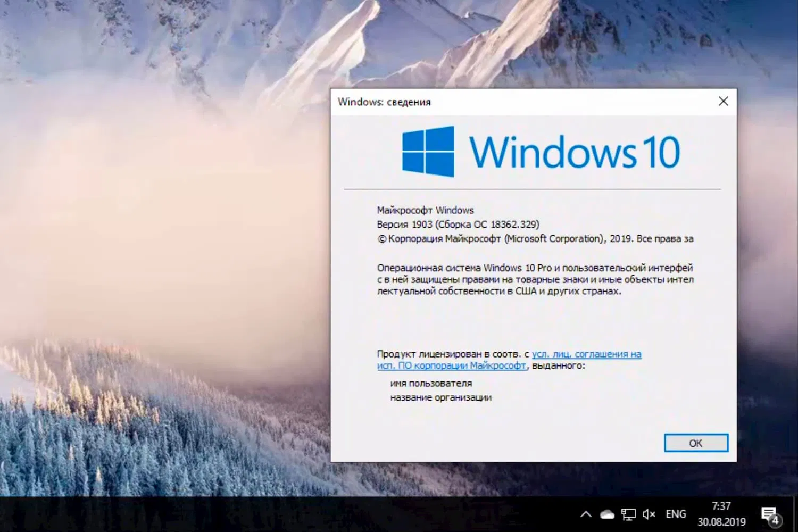This screenshot has height=532, width=798.
Task: Click the notification badge showing 4
Action: coord(775,520)
